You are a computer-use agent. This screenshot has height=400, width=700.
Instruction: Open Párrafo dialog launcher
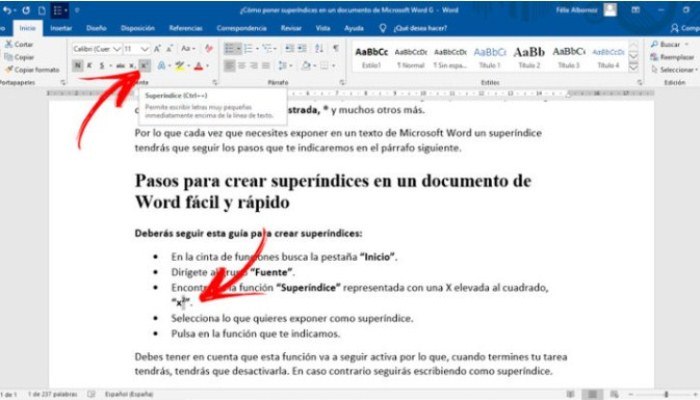pos(342,83)
